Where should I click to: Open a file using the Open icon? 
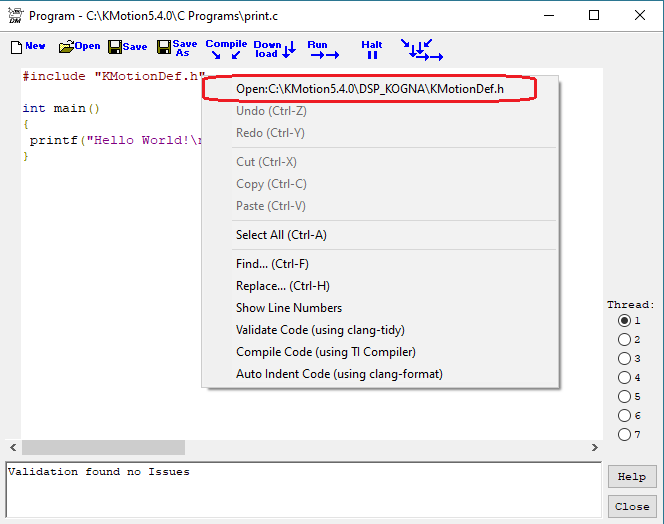pyautogui.click(x=80, y=47)
